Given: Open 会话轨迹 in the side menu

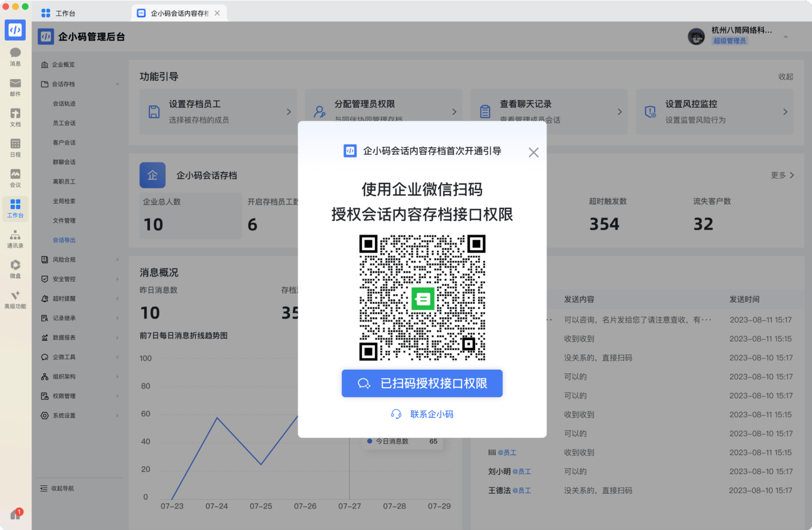Looking at the screenshot, I should tap(64, 104).
